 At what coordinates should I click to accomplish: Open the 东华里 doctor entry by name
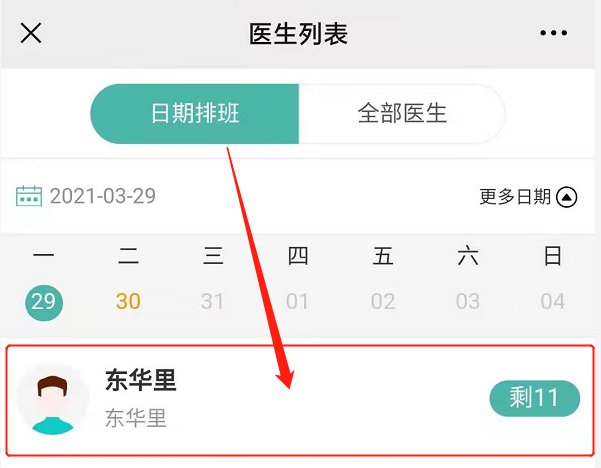[x=141, y=380]
